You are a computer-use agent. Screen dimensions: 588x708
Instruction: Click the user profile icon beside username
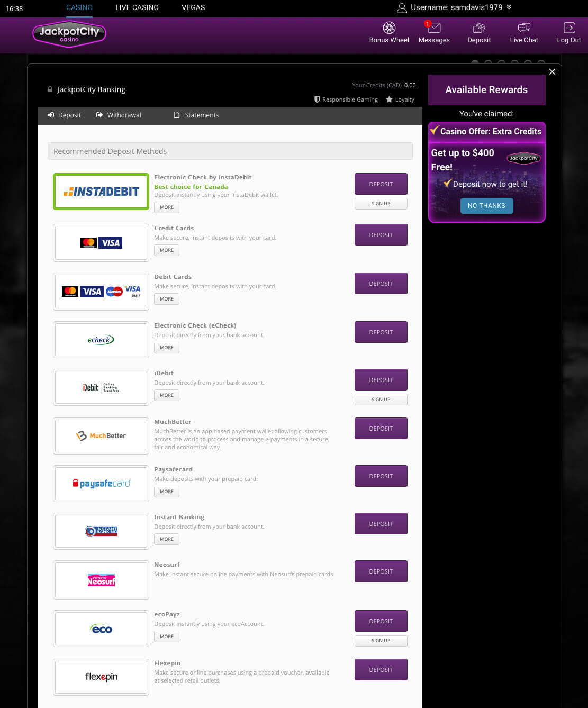tap(402, 8)
